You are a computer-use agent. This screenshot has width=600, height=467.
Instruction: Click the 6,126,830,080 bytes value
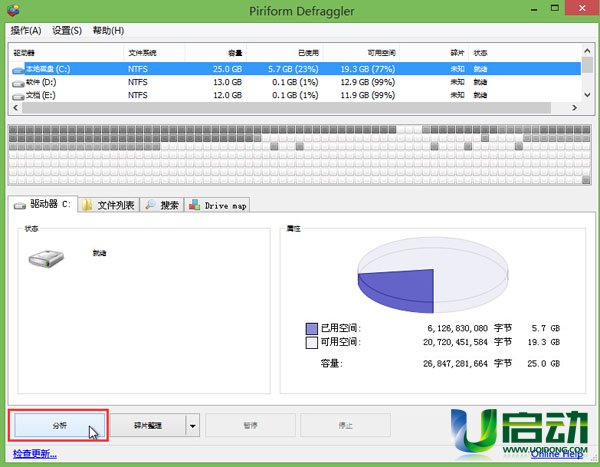pyautogui.click(x=457, y=328)
